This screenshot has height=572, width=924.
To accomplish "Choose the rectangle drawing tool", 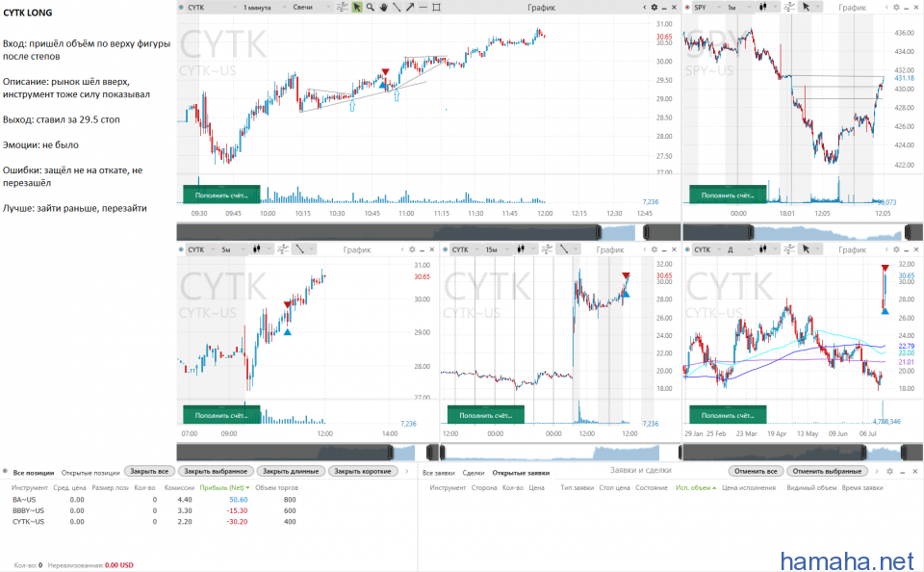I will click(x=436, y=7).
